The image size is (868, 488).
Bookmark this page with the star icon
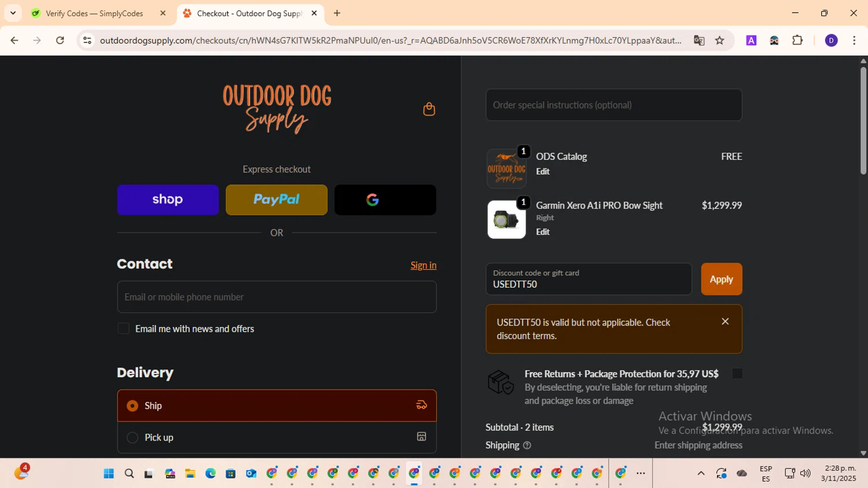[719, 41]
